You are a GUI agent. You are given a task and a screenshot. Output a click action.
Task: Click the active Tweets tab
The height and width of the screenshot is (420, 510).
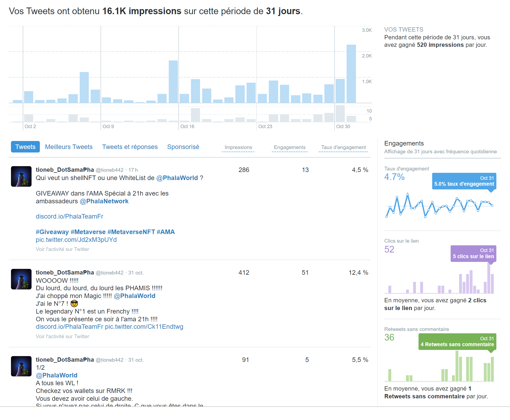pos(25,147)
